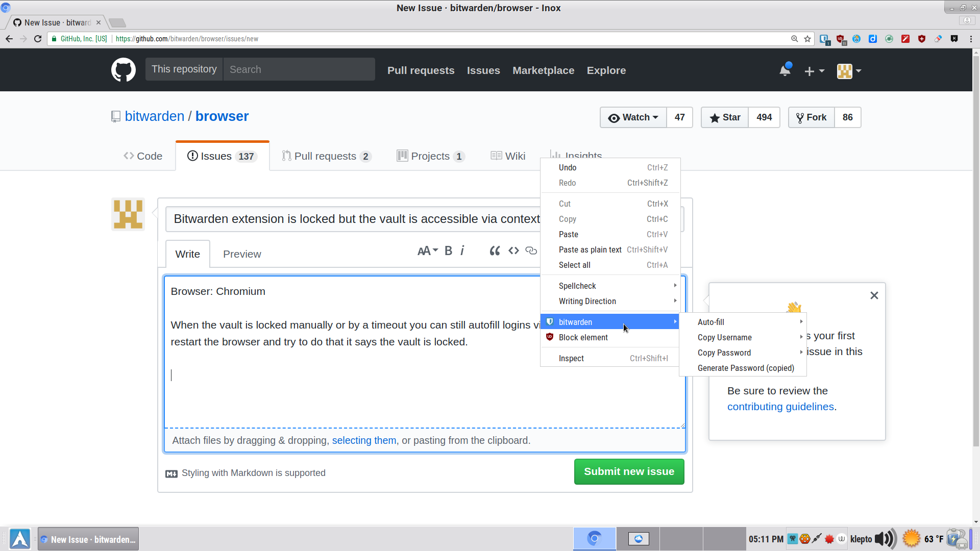Open the contributing guidelines link
The height and width of the screenshot is (551, 980).
click(x=780, y=407)
